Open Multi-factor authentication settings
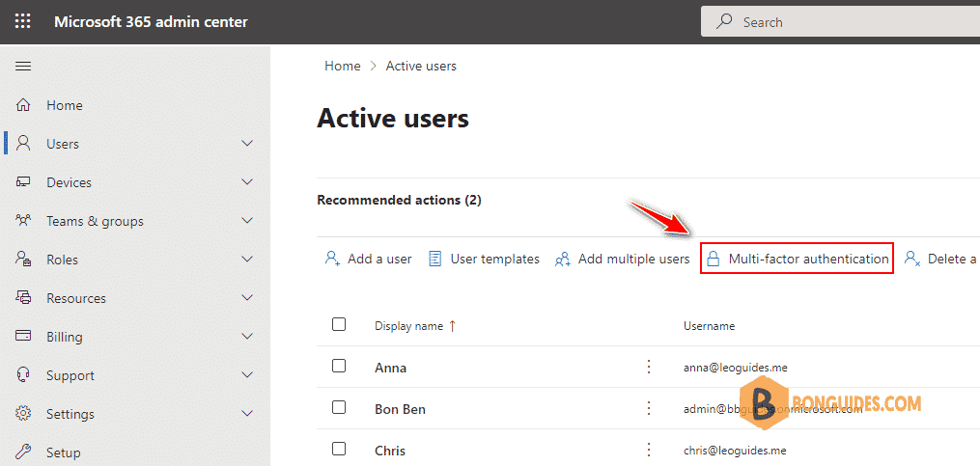 coord(797,259)
